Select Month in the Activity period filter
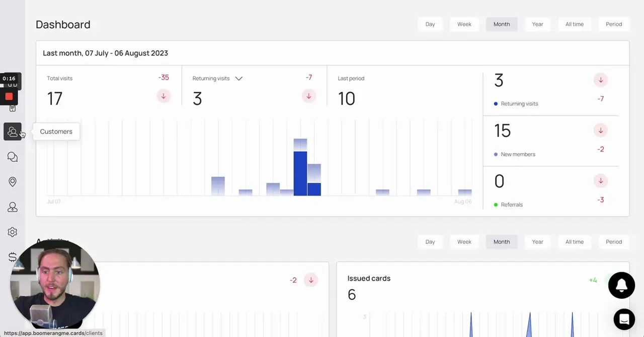 coord(502,242)
